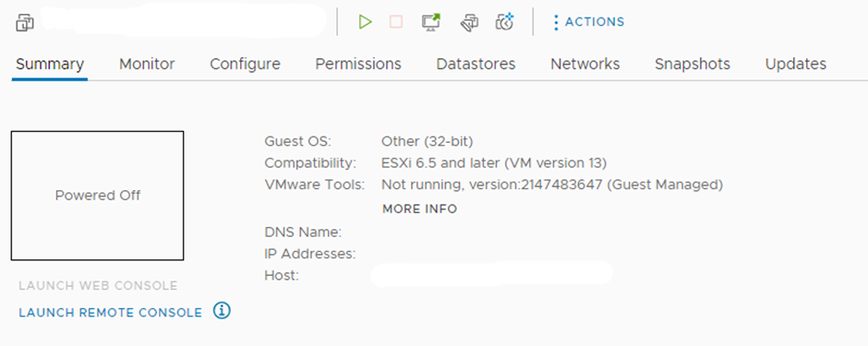Screen dimensions: 868x346
Task: Power on the virtual machine with the green play icon
Action: coord(365,22)
